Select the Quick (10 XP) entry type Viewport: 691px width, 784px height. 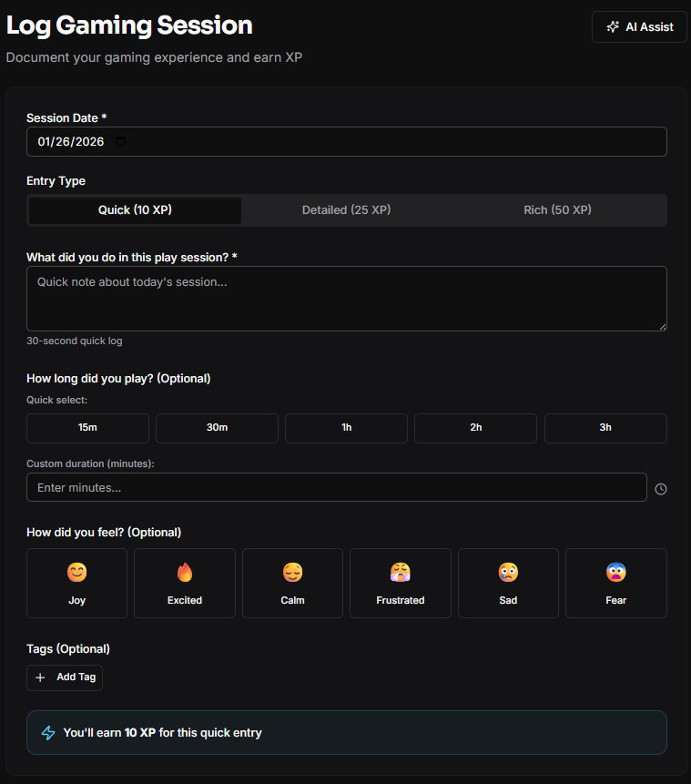[134, 210]
